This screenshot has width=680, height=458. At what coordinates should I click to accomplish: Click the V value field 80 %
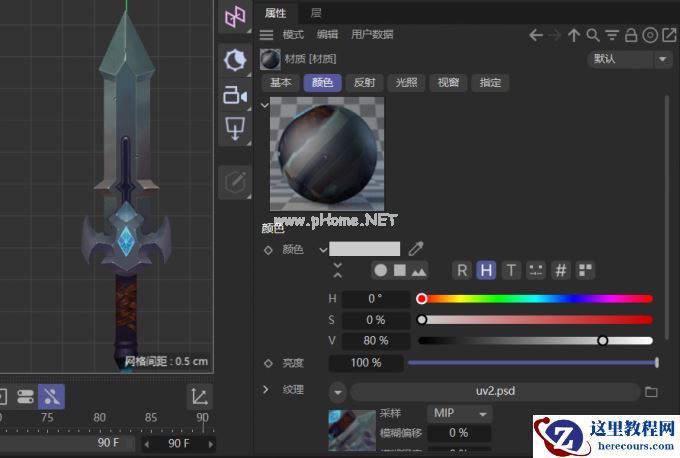(376, 341)
